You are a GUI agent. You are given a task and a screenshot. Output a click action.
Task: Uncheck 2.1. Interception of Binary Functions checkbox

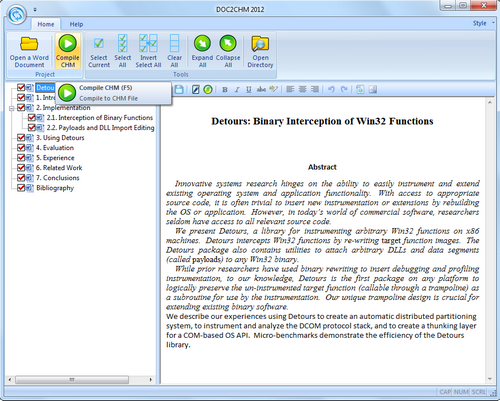[32, 117]
